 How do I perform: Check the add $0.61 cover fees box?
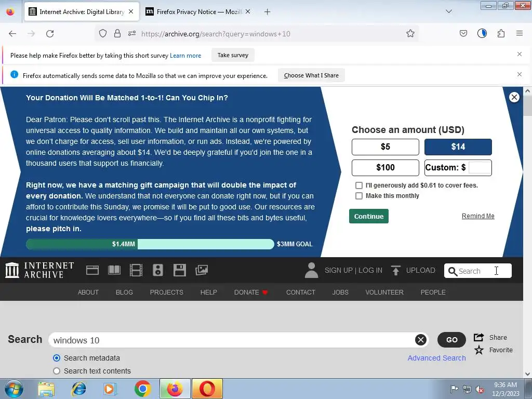click(x=359, y=185)
